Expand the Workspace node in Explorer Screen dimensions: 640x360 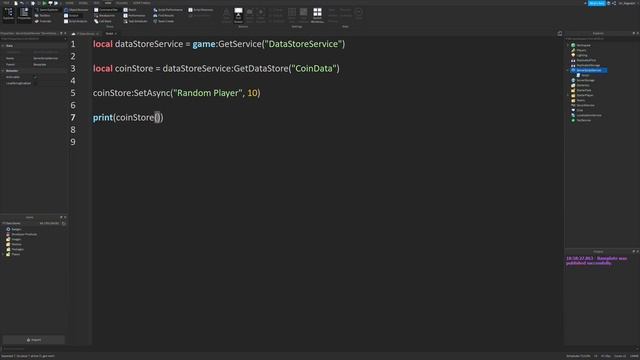(568, 45)
